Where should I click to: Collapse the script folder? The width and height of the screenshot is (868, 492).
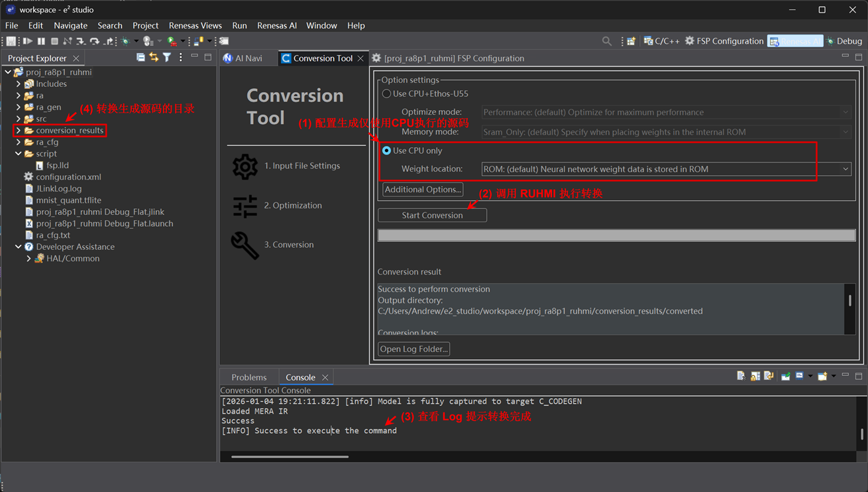[19, 154]
